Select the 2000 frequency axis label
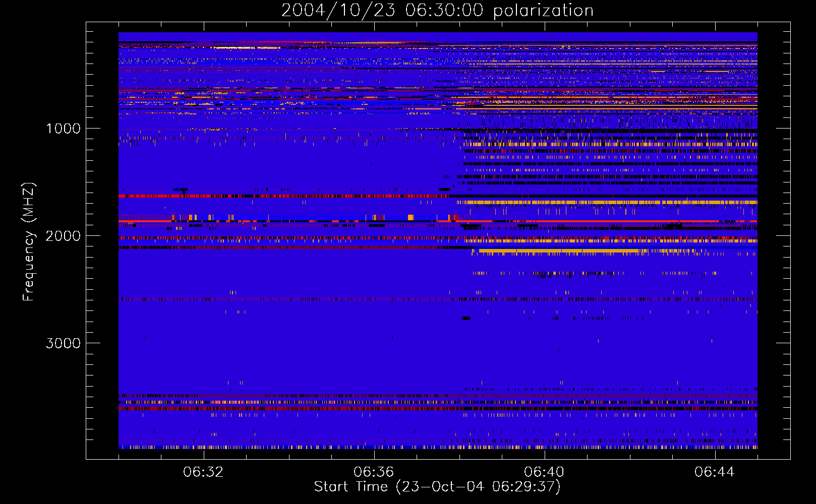The width and height of the screenshot is (816, 504). point(63,236)
